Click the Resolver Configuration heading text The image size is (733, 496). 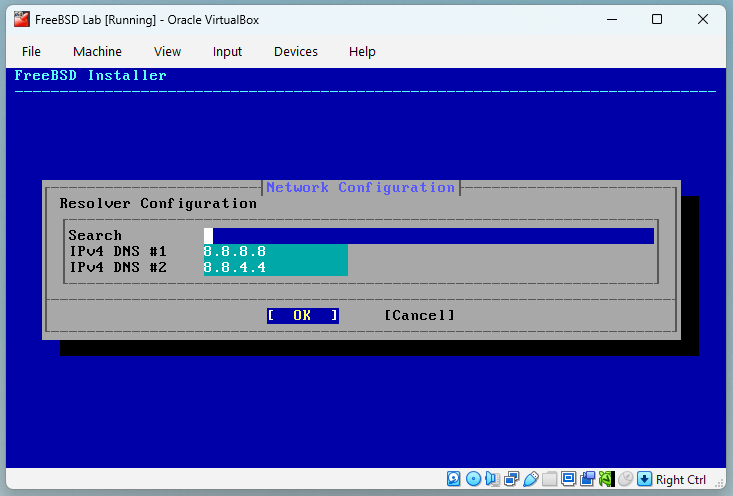coord(158,203)
